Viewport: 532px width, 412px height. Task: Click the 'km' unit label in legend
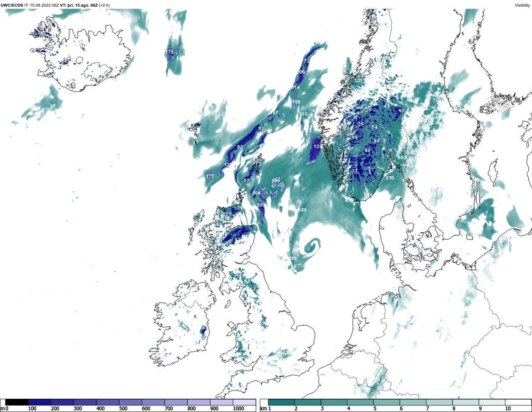(x=263, y=409)
